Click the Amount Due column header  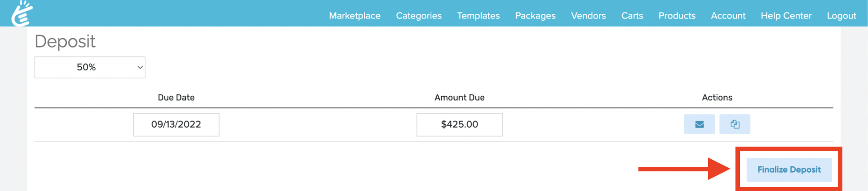[x=459, y=98]
